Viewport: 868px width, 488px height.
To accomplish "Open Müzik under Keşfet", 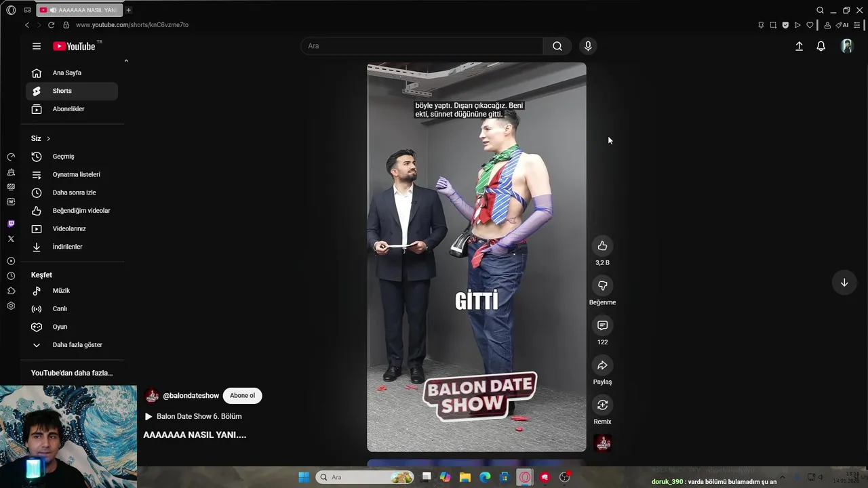I will pos(72,290).
